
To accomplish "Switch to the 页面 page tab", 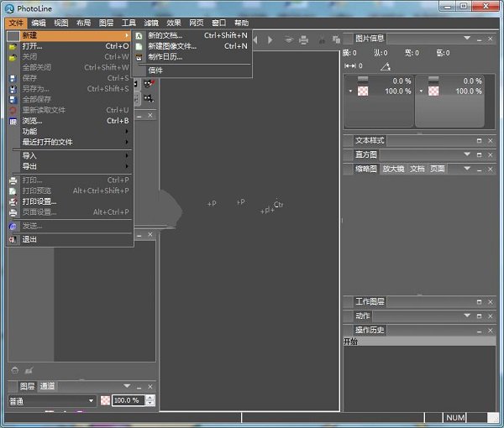I will pos(438,169).
